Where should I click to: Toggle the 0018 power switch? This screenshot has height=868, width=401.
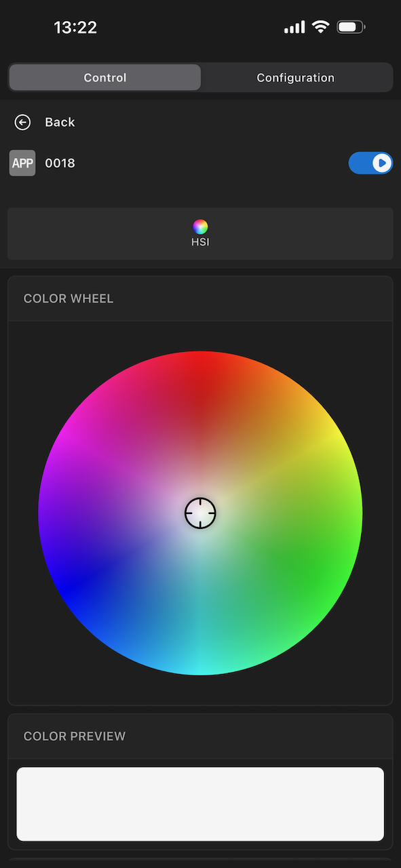(370, 163)
